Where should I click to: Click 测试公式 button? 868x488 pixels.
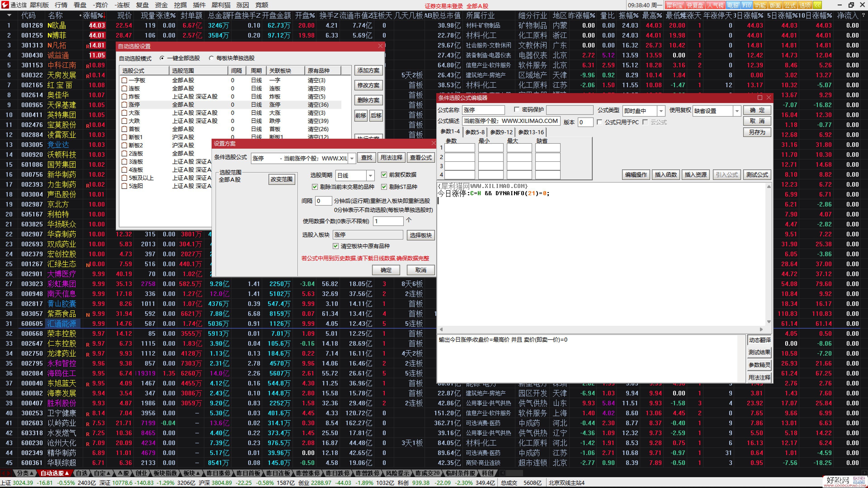pyautogui.click(x=757, y=174)
